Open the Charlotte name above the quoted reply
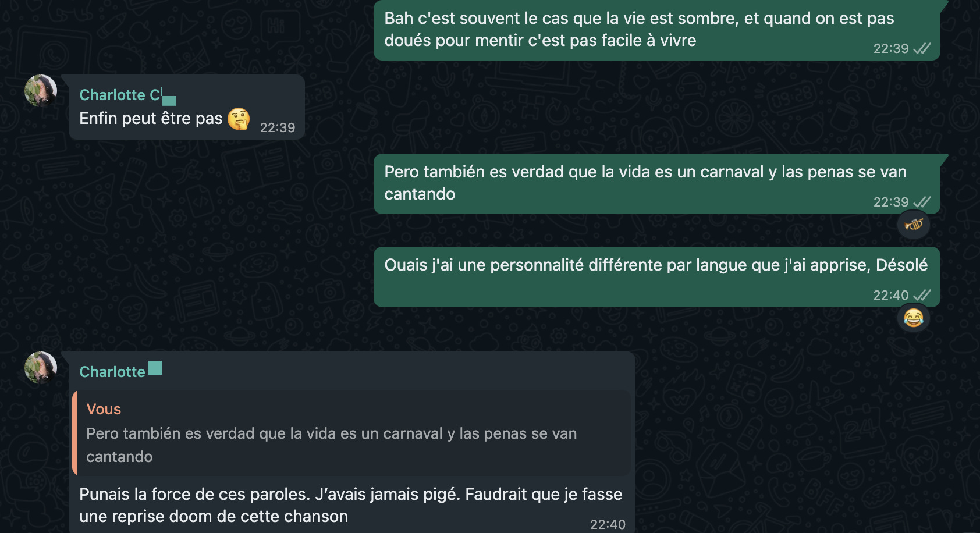Viewport: 980px width, 533px height. coord(112,372)
